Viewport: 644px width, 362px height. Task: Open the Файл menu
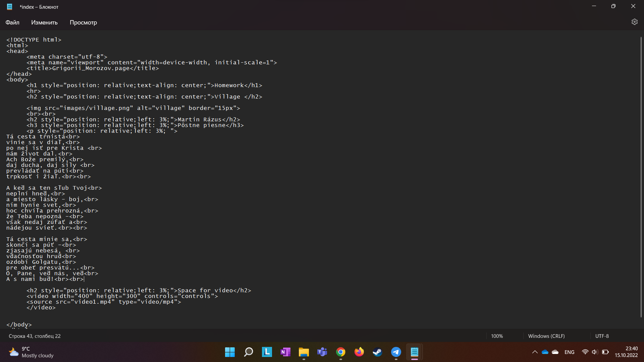point(12,22)
